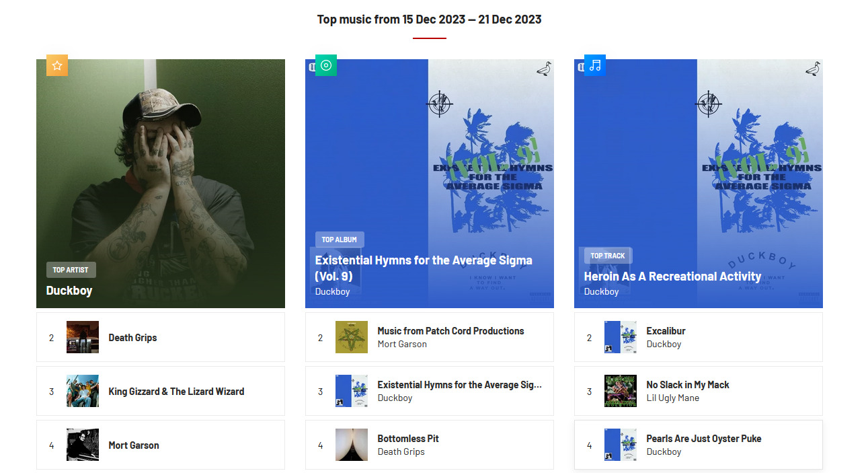The width and height of the screenshot is (868, 473).
Task: Click the Mort Garson artist thumbnail image
Action: coord(83,445)
